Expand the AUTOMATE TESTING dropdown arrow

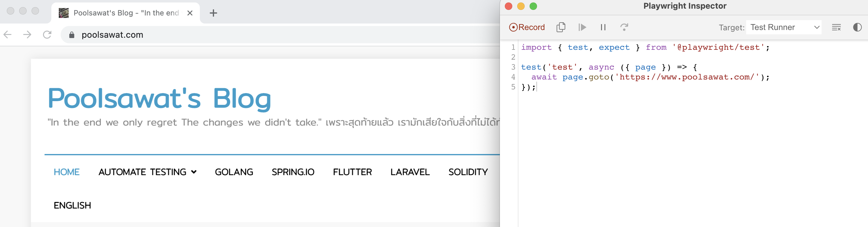(194, 172)
